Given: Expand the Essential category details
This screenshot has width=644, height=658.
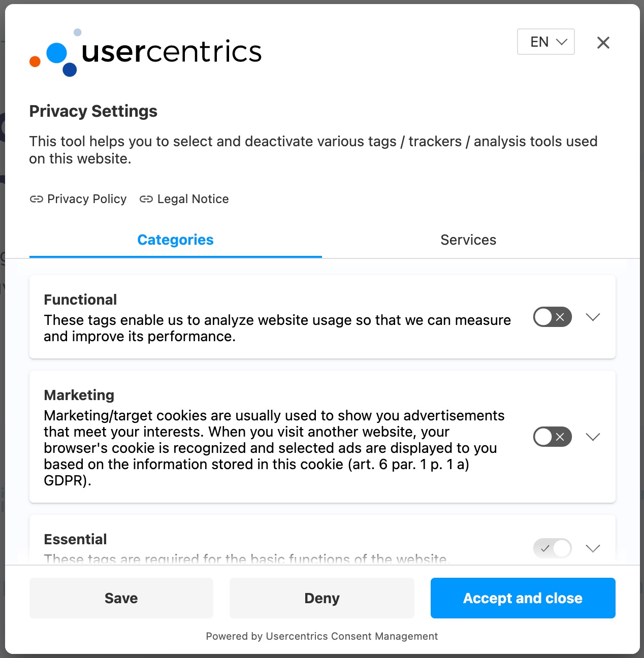Looking at the screenshot, I should 593,548.
